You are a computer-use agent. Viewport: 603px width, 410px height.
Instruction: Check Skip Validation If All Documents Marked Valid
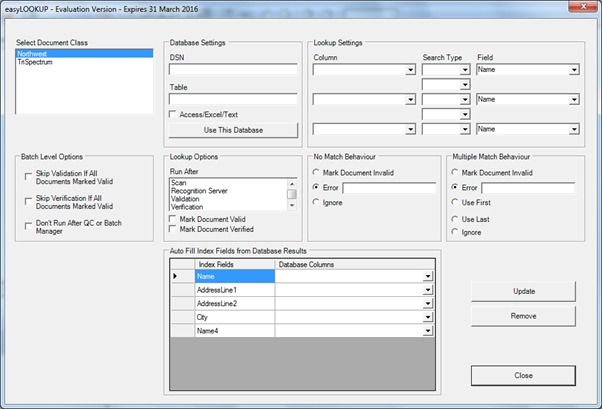pos(27,177)
